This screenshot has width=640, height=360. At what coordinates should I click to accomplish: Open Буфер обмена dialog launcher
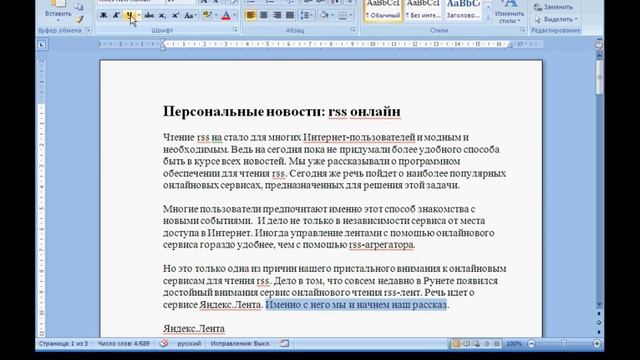click(x=88, y=30)
